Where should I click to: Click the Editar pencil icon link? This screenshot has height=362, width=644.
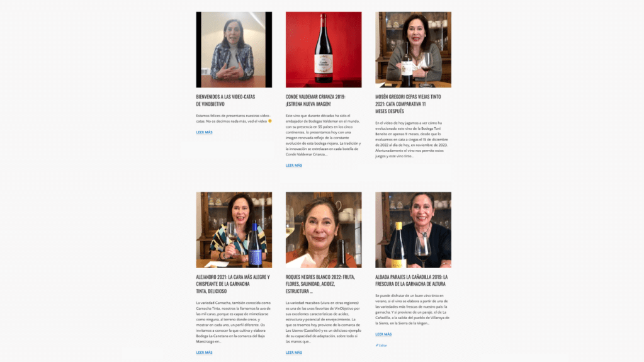[x=381, y=346]
